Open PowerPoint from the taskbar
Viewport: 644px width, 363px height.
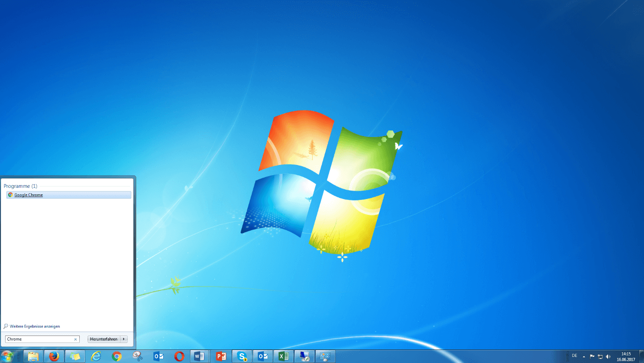221,356
